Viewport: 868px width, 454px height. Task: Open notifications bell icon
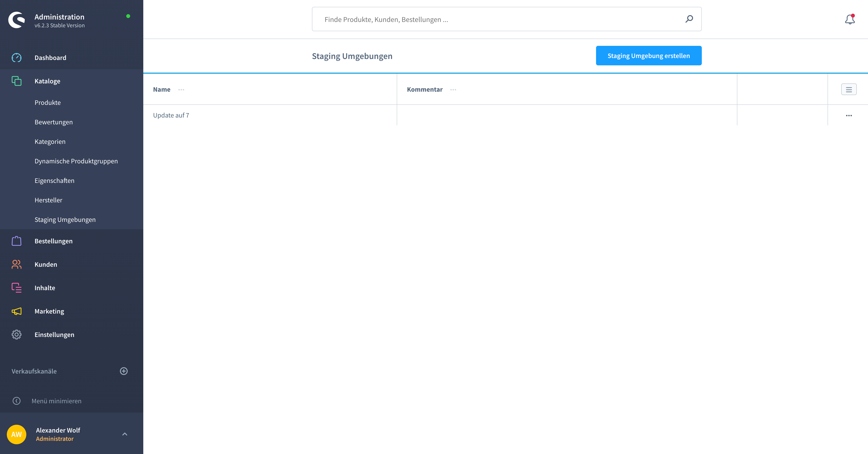coord(850,19)
